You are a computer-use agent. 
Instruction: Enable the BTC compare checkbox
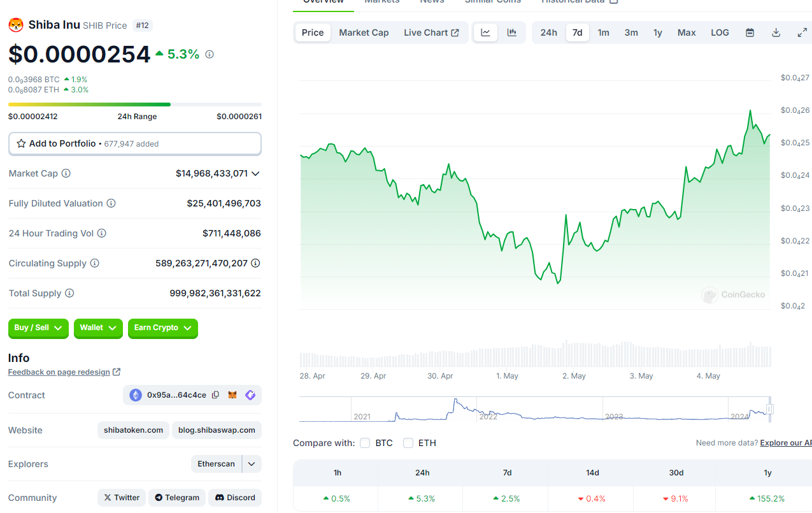[365, 443]
